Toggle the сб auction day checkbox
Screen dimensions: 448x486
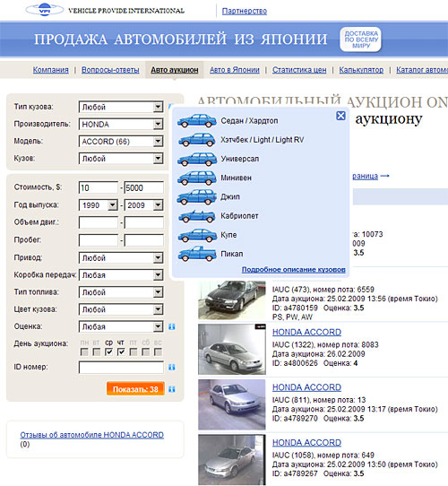[x=146, y=352]
